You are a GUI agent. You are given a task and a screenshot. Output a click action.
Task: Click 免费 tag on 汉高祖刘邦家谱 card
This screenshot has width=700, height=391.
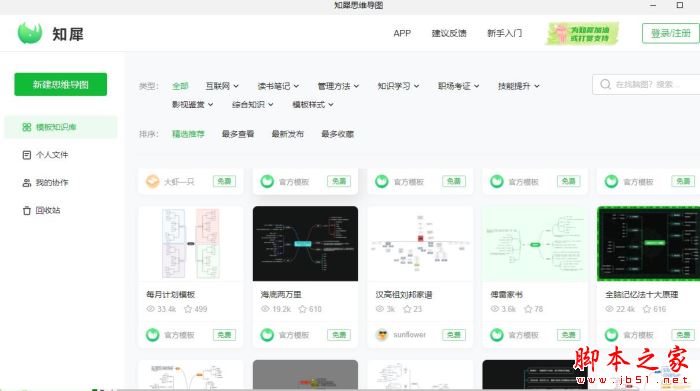(x=454, y=335)
